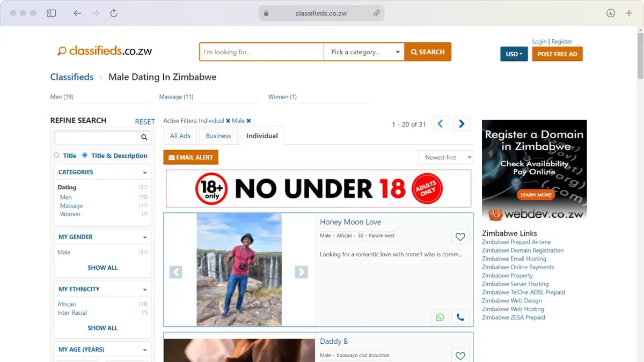Collapse the My Age (Years) filter panel
Image resolution: width=644 pixels, height=362 pixels.
pos(145,350)
